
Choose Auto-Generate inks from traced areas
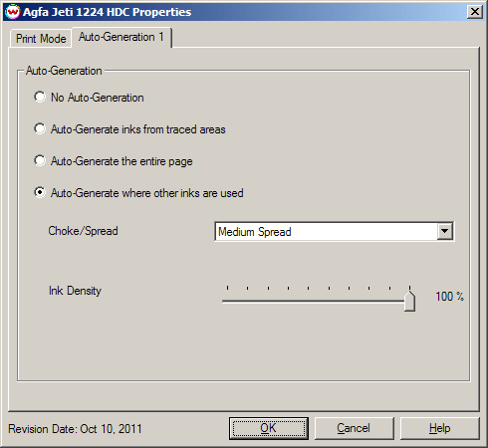pos(40,128)
